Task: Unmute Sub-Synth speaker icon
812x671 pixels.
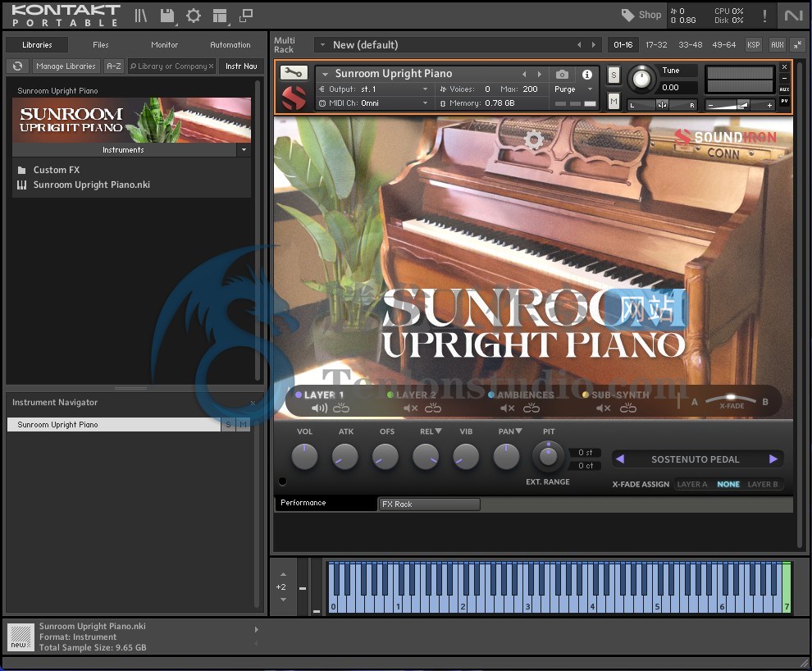Action: pos(604,409)
